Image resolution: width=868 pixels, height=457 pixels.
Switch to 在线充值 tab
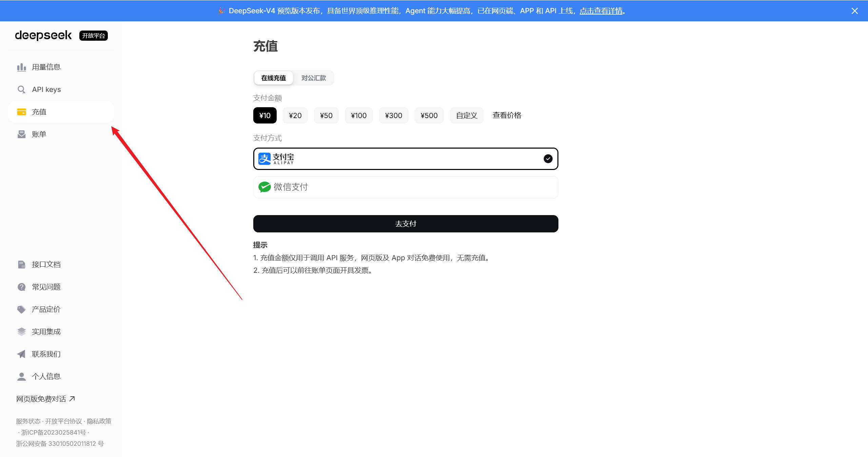274,78
